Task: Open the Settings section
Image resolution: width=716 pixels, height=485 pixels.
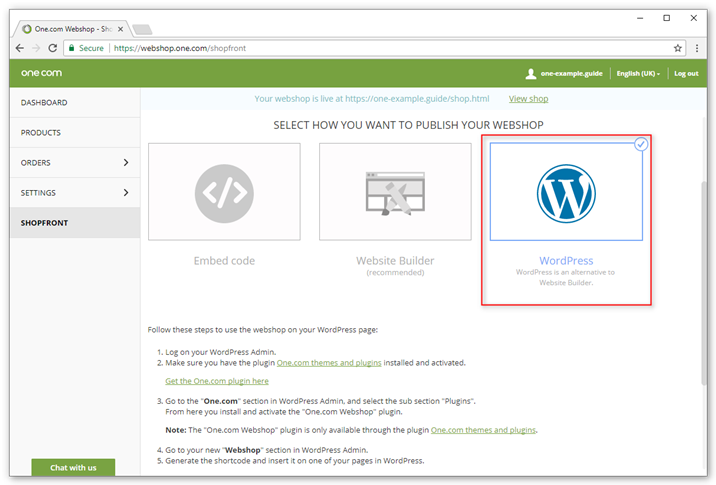Action: (x=75, y=193)
